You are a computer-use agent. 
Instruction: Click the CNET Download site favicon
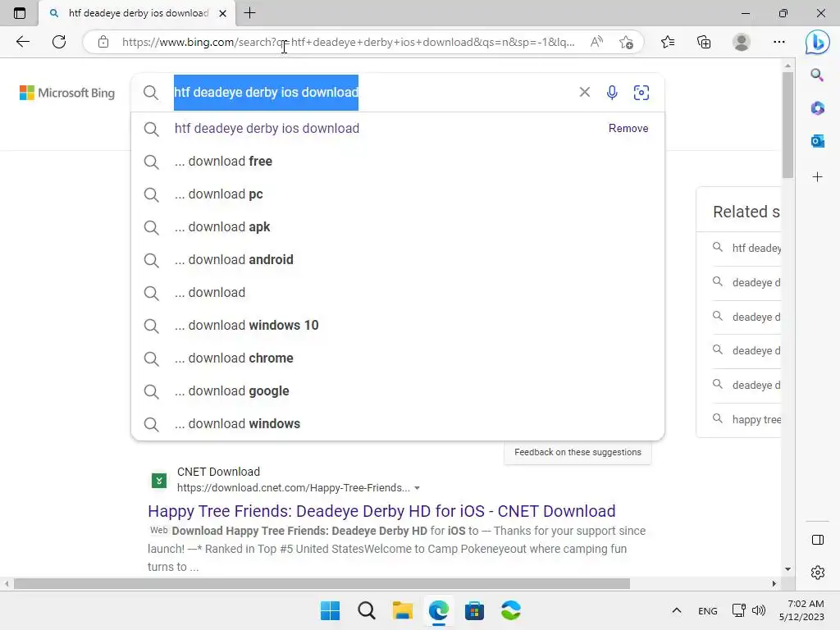coord(159,481)
